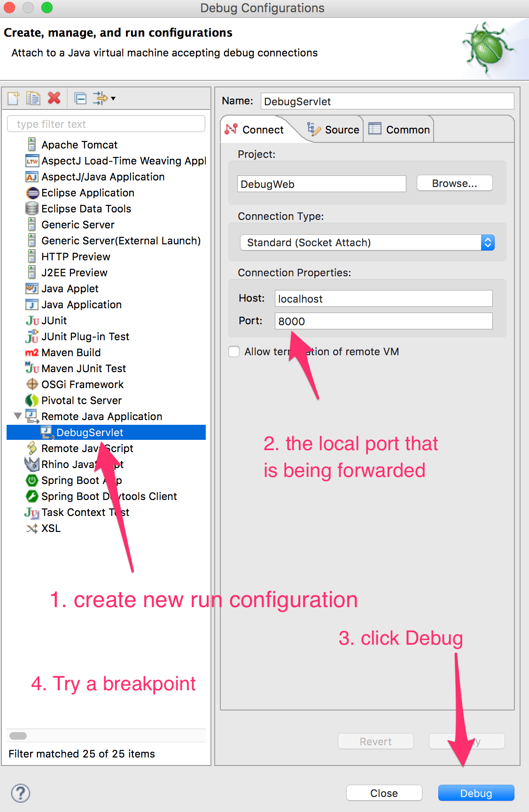
Task: Collapse all configurations icon
Action: 81,98
